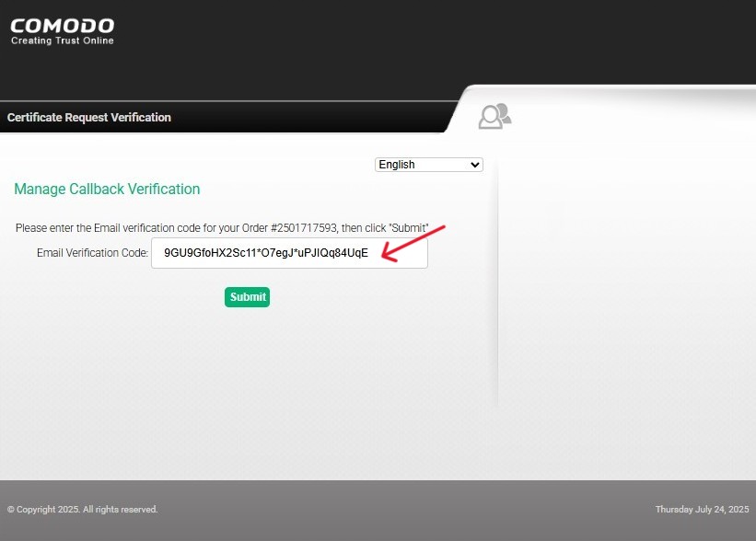Click the order instruction text line

[x=222, y=228]
